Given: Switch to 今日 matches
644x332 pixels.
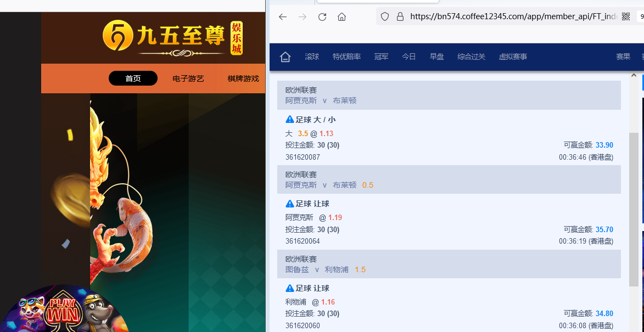Looking at the screenshot, I should [409, 57].
